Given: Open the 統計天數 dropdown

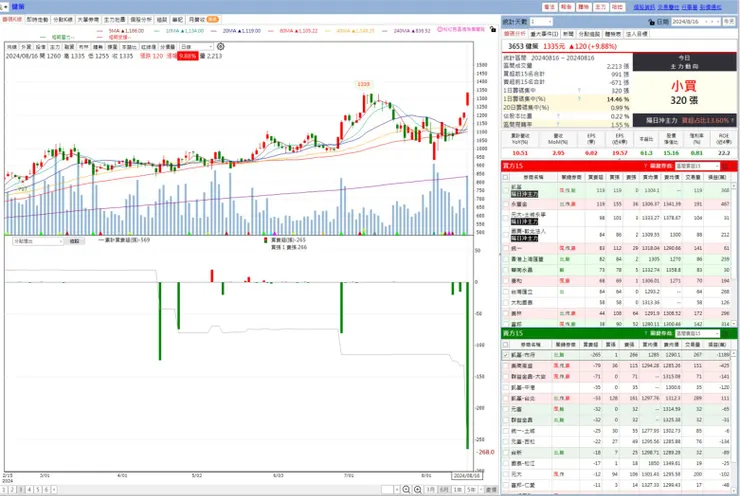Looking at the screenshot, I should [x=541, y=22].
